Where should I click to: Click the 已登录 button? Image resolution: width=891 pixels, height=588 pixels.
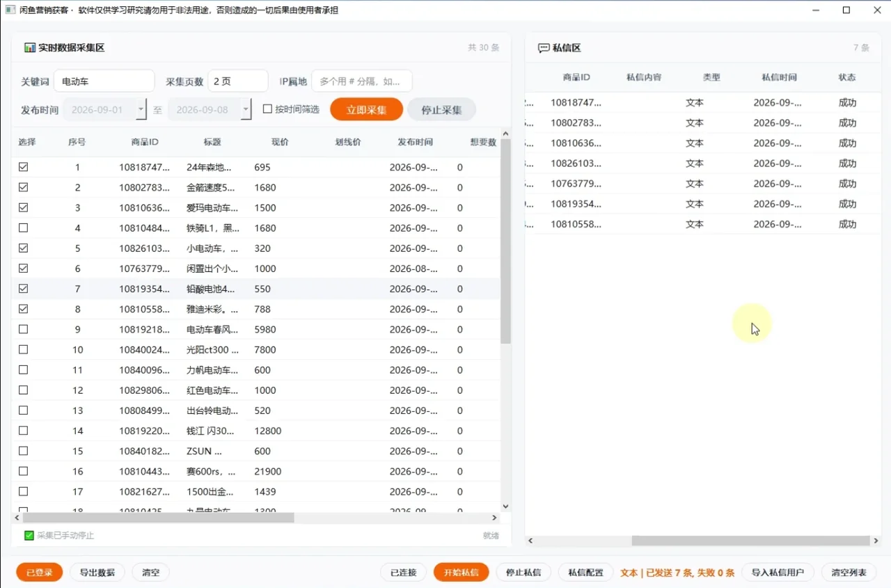40,572
